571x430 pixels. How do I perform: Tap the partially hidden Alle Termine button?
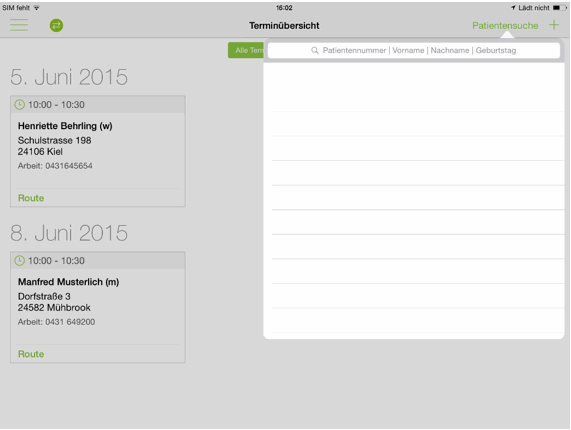click(x=246, y=50)
